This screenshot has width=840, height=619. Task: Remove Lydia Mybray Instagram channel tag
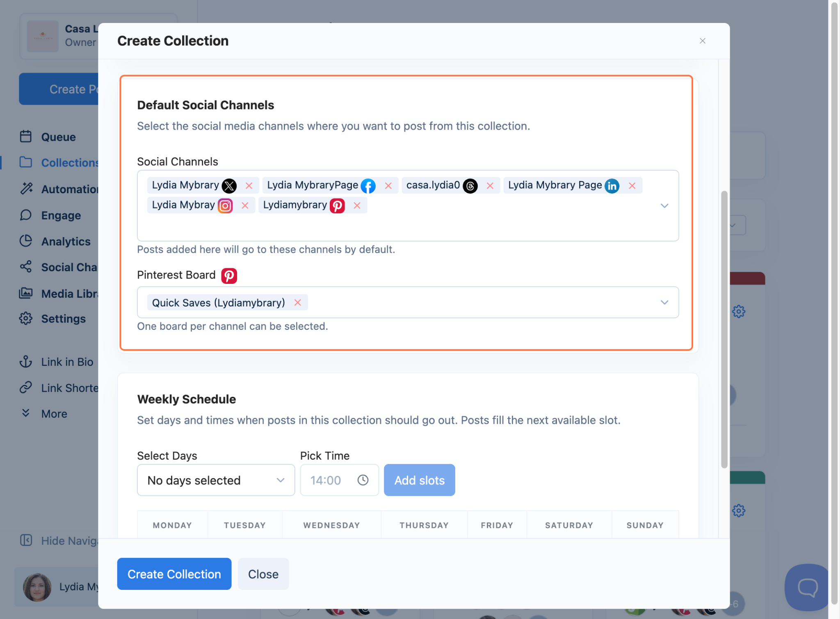245,206
